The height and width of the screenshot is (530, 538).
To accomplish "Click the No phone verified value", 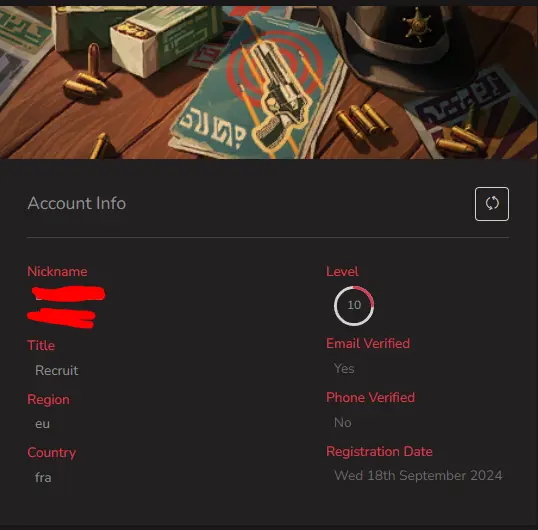I will click(x=343, y=423).
